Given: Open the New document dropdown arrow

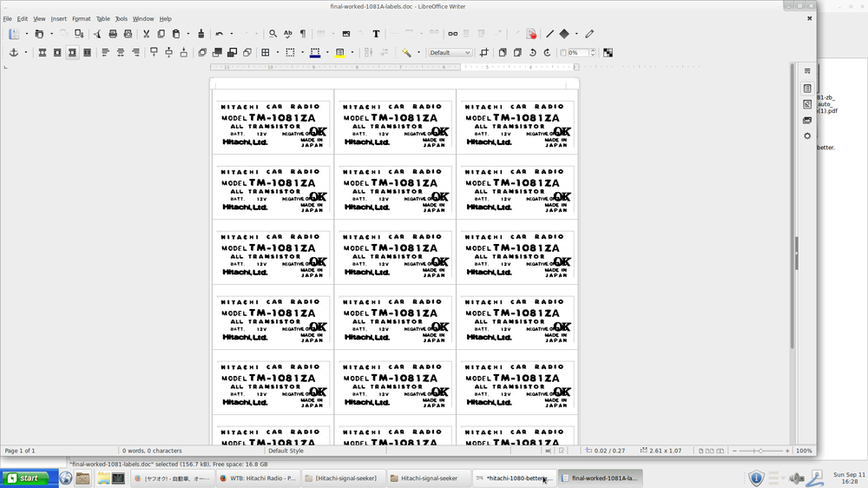Looking at the screenshot, I should [27, 34].
